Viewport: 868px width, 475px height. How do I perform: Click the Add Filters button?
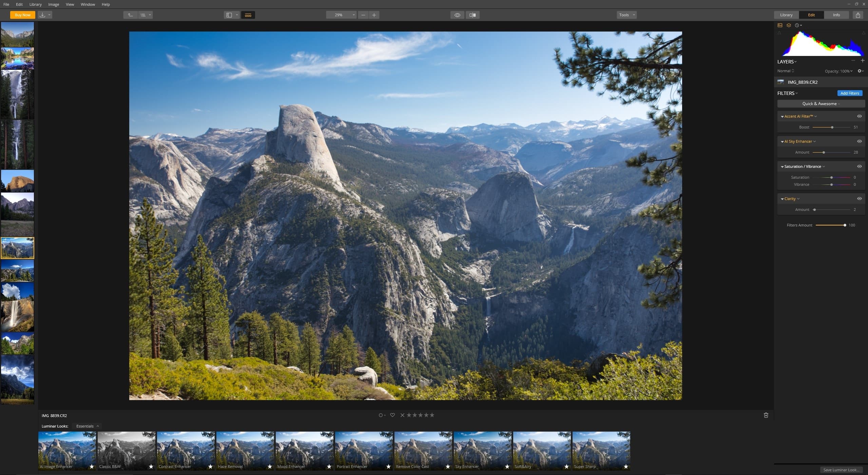[x=849, y=93]
